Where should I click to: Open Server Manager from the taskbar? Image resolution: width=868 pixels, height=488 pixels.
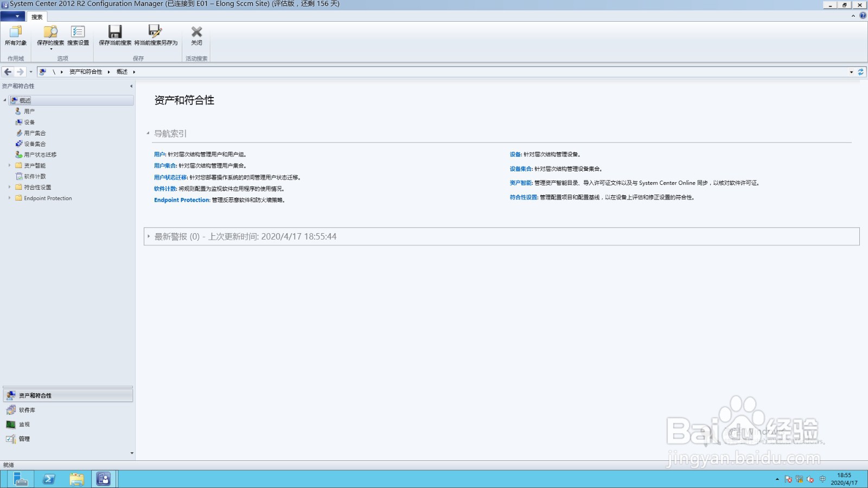(x=21, y=479)
